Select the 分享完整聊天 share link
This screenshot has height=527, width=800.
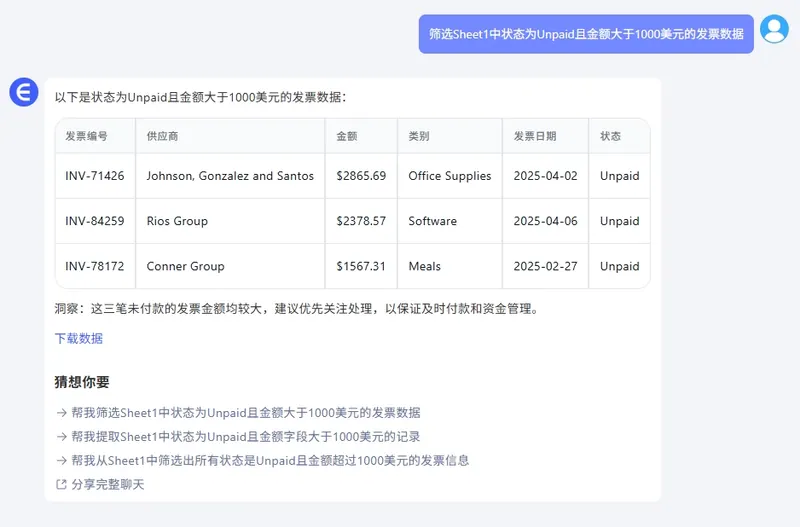click(108, 484)
